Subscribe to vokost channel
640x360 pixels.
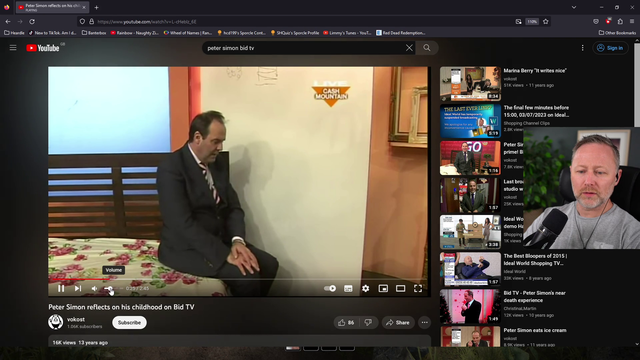pyautogui.click(x=129, y=322)
